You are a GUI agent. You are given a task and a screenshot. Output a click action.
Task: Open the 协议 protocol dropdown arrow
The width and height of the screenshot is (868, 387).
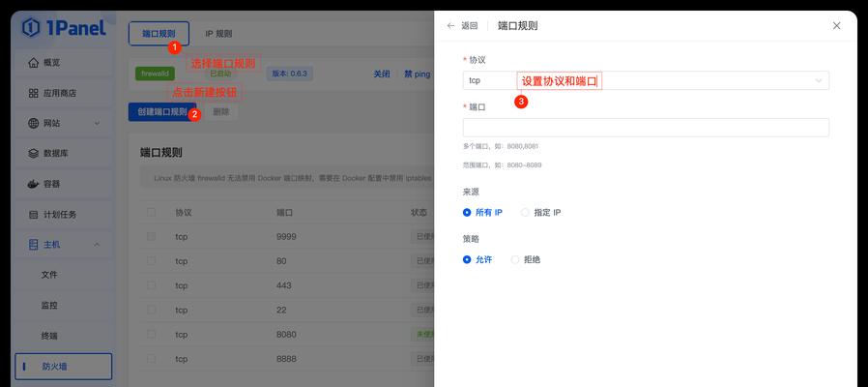click(818, 80)
